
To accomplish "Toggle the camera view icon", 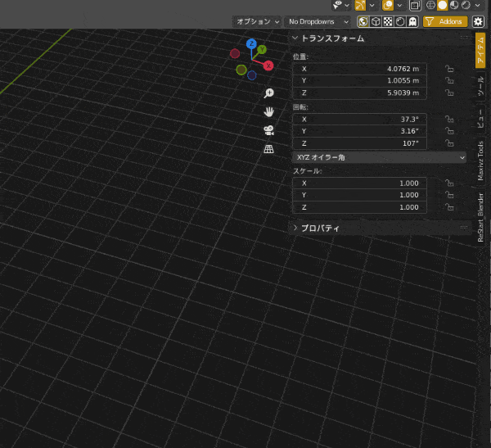I will (x=268, y=130).
